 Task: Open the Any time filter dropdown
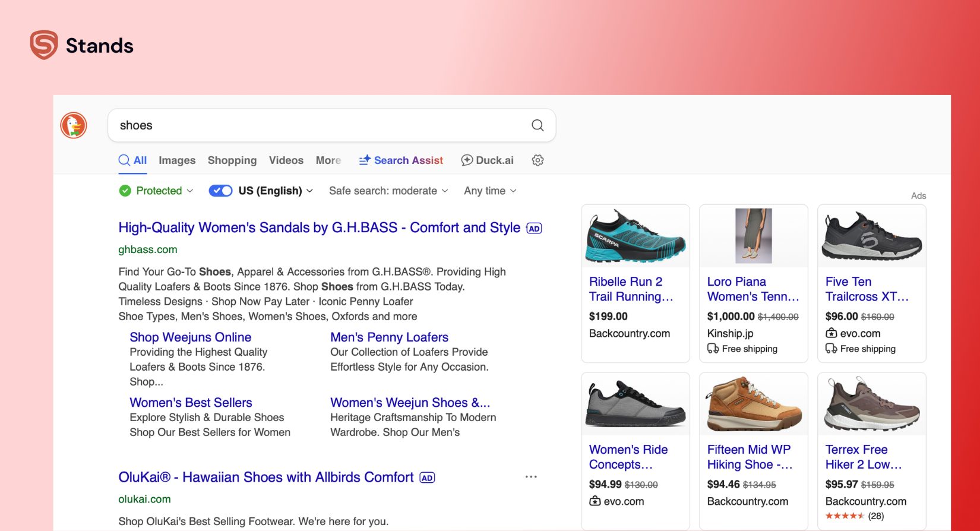(490, 191)
